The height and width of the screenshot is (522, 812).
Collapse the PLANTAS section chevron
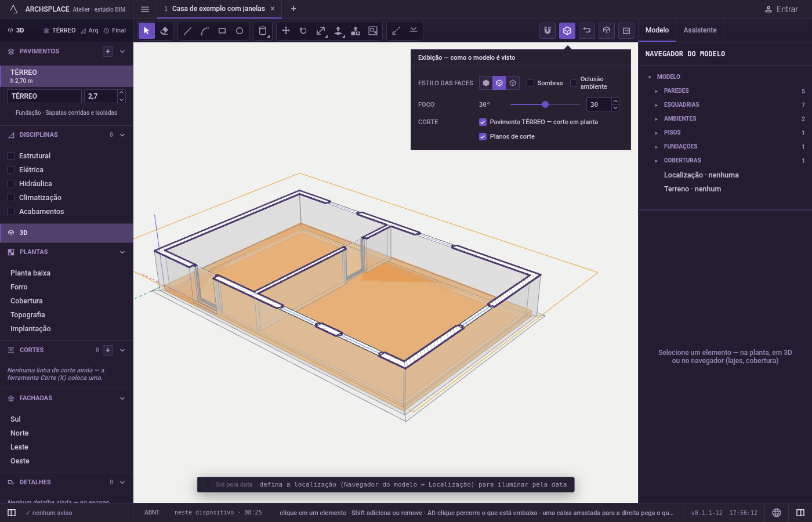[x=122, y=252]
